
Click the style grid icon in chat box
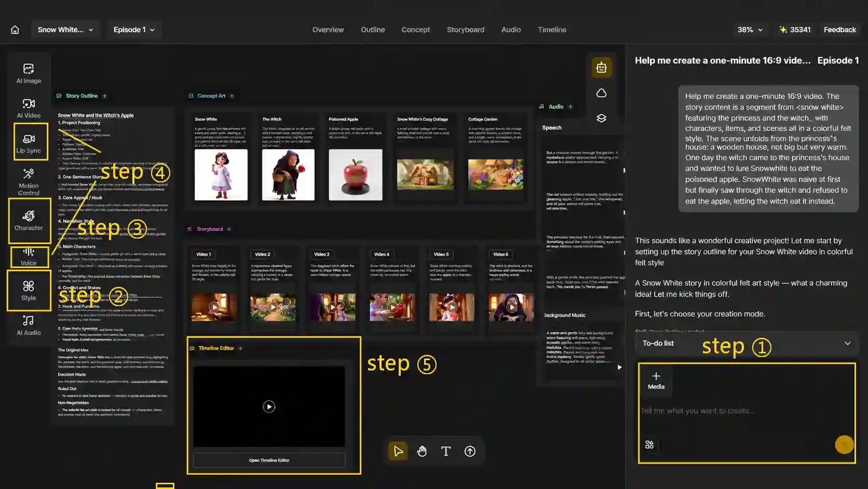pos(649,444)
